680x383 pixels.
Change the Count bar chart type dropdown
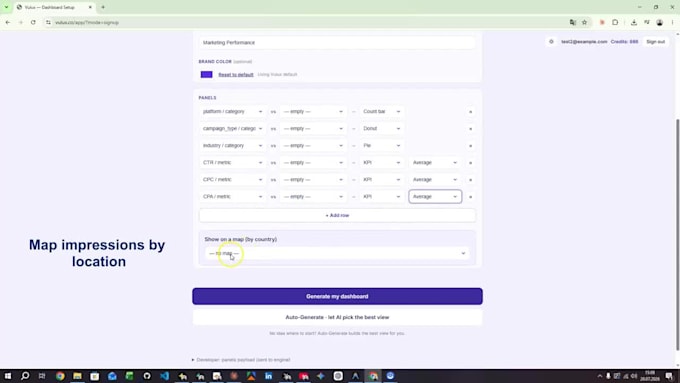382,111
